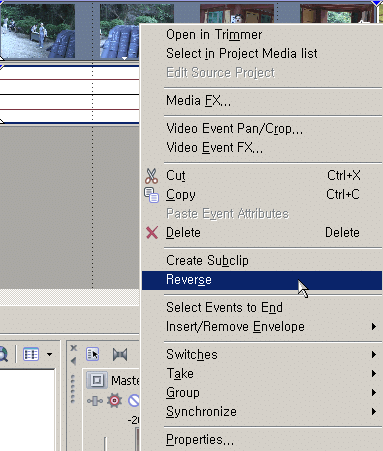The image size is (383, 451).
Task: Choose Video Event FX... entry
Action: point(262,148)
